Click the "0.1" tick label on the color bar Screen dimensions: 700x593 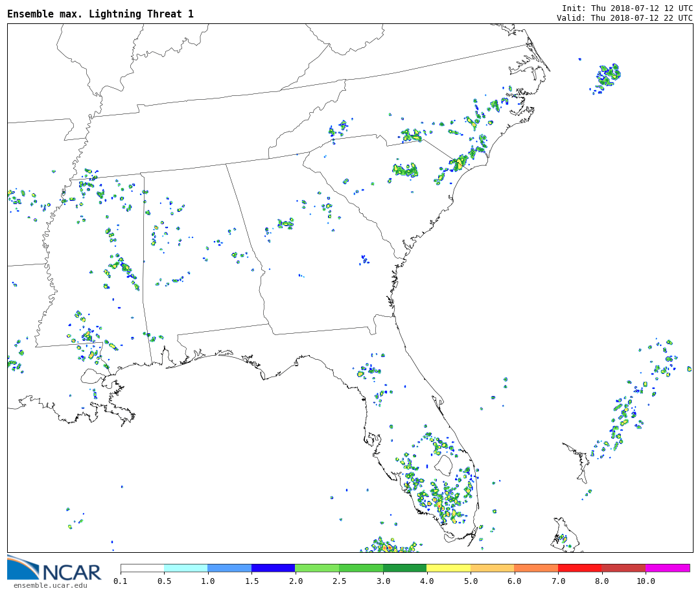pyautogui.click(x=121, y=581)
